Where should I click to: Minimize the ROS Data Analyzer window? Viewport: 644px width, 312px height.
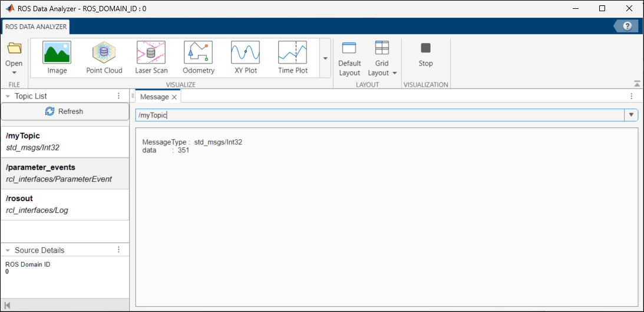[576, 8]
